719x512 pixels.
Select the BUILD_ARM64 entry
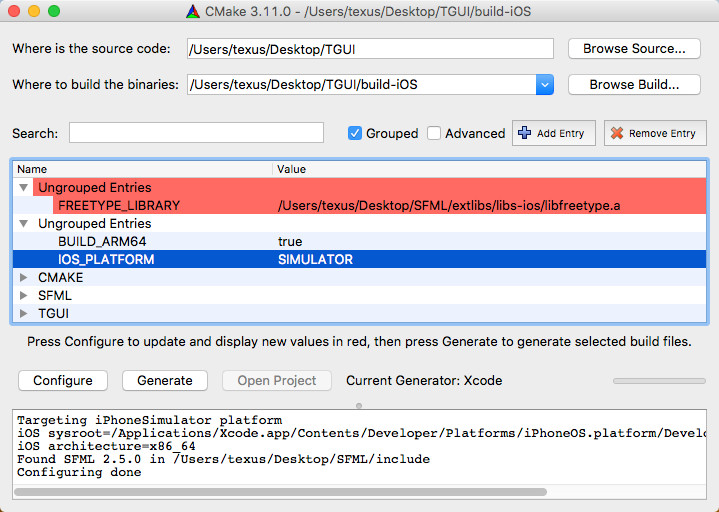pyautogui.click(x=102, y=242)
